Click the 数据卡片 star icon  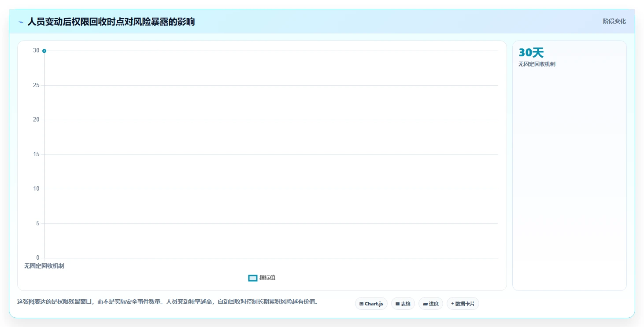452,304
